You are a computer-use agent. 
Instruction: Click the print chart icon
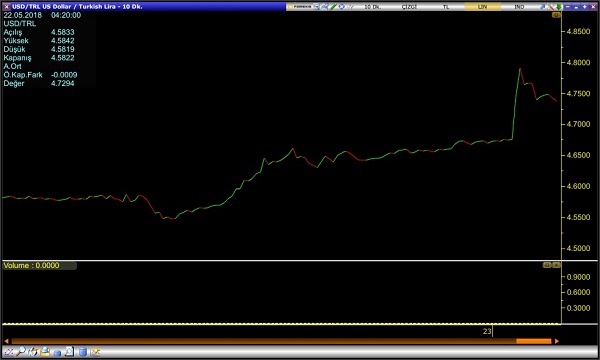pos(45,352)
